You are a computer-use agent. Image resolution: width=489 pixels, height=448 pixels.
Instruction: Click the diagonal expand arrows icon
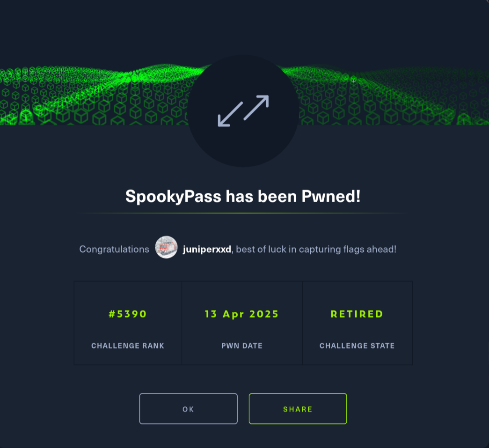(x=243, y=111)
